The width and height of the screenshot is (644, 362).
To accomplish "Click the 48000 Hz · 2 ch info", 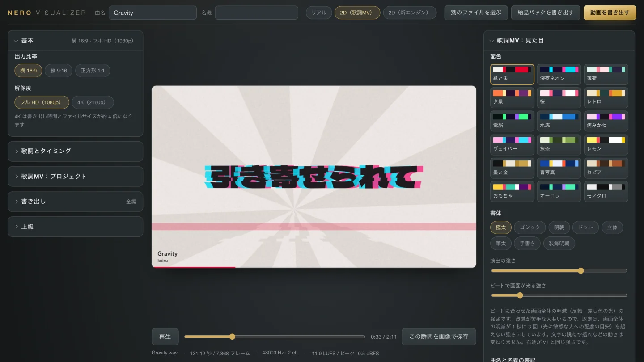I will pyautogui.click(x=280, y=353).
